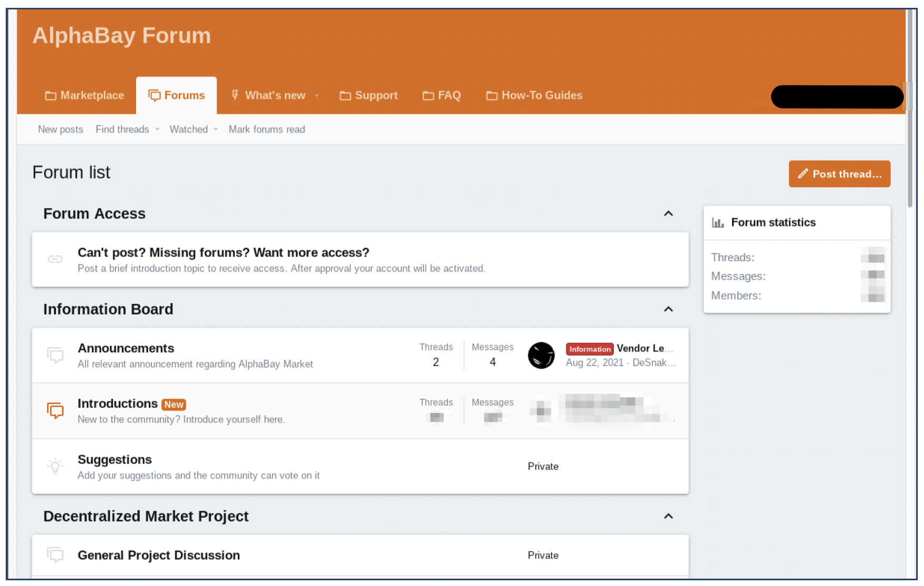Open the Marketplace tab
Image resolution: width=924 pixels, height=586 pixels.
pyautogui.click(x=85, y=95)
